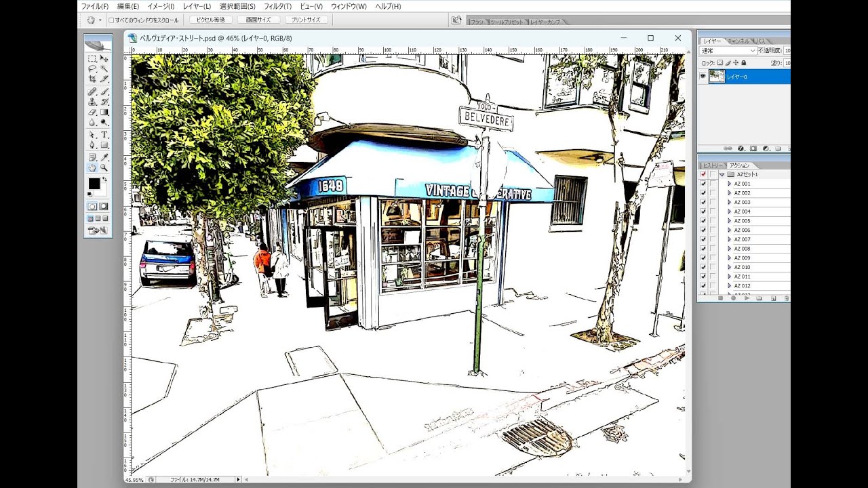The height and width of the screenshot is (488, 868).
Task: Select the Dodge tool
Action: point(104,123)
